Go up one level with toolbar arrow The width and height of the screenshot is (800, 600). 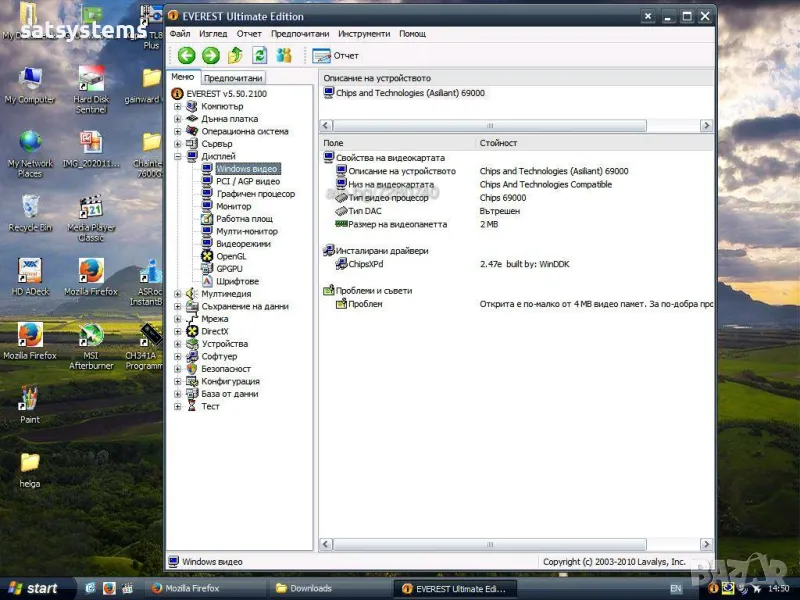(x=235, y=56)
